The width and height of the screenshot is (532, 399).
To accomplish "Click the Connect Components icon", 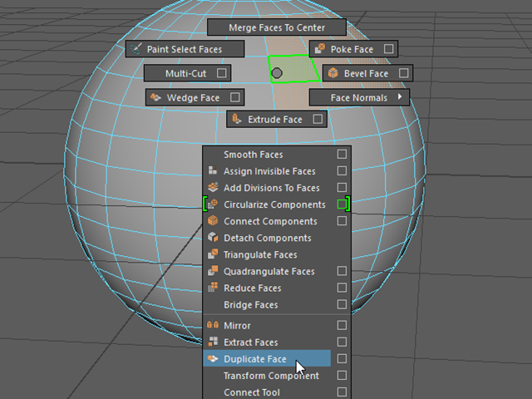I will point(213,221).
